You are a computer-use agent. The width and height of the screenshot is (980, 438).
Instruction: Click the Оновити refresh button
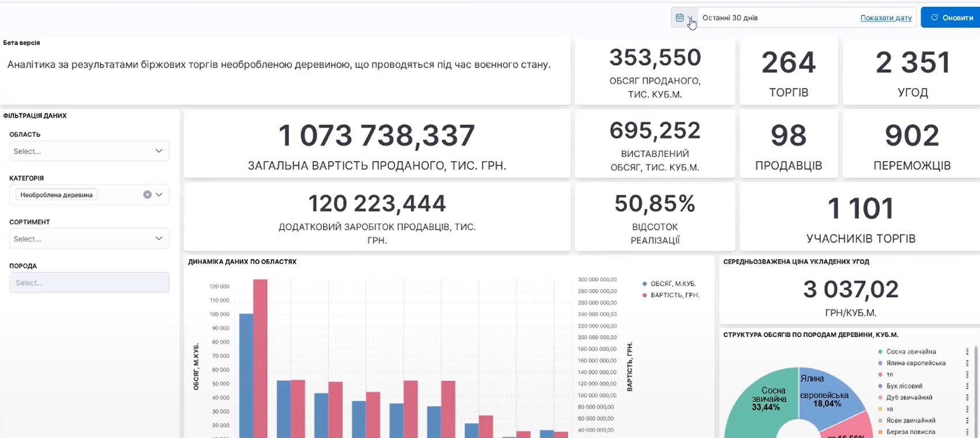(951, 18)
